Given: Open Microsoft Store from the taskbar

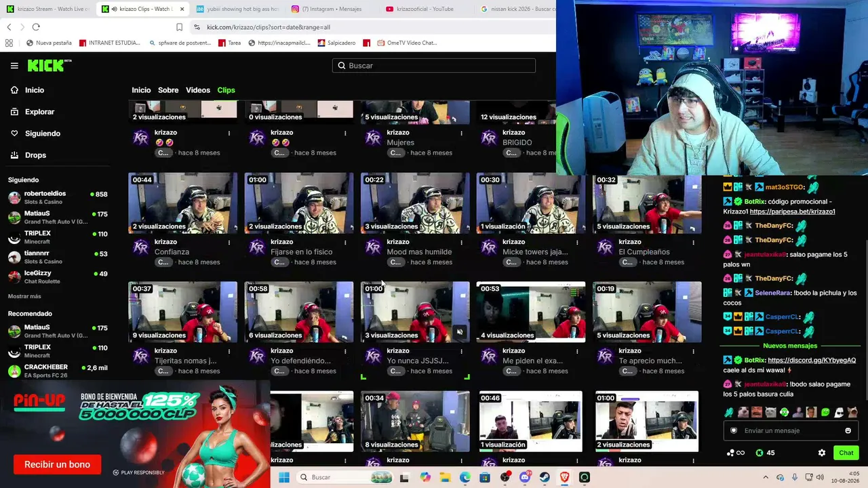Looking at the screenshot, I should coord(485,477).
